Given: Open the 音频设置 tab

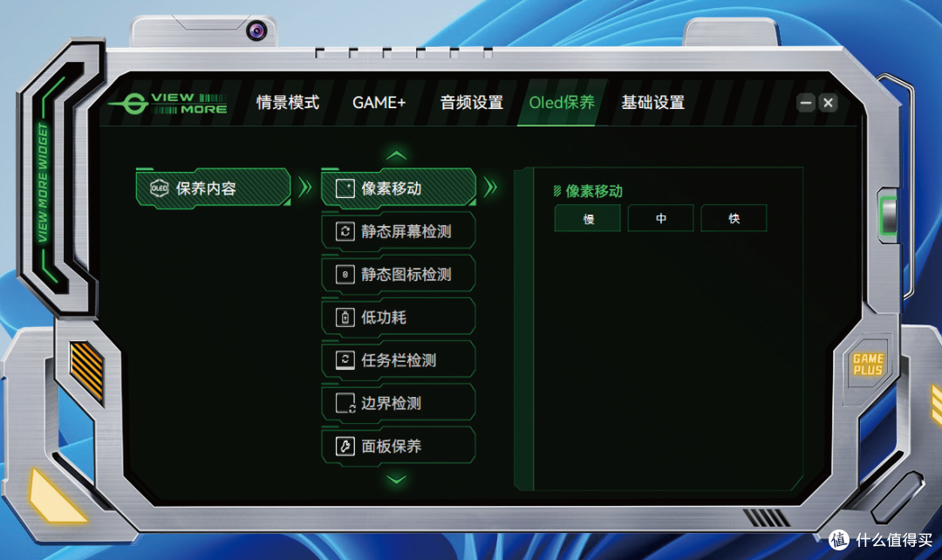Looking at the screenshot, I should pos(472,102).
